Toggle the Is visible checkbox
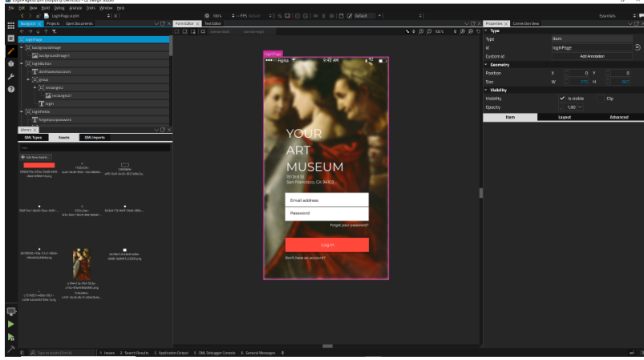The width and height of the screenshot is (644, 360). point(562,99)
